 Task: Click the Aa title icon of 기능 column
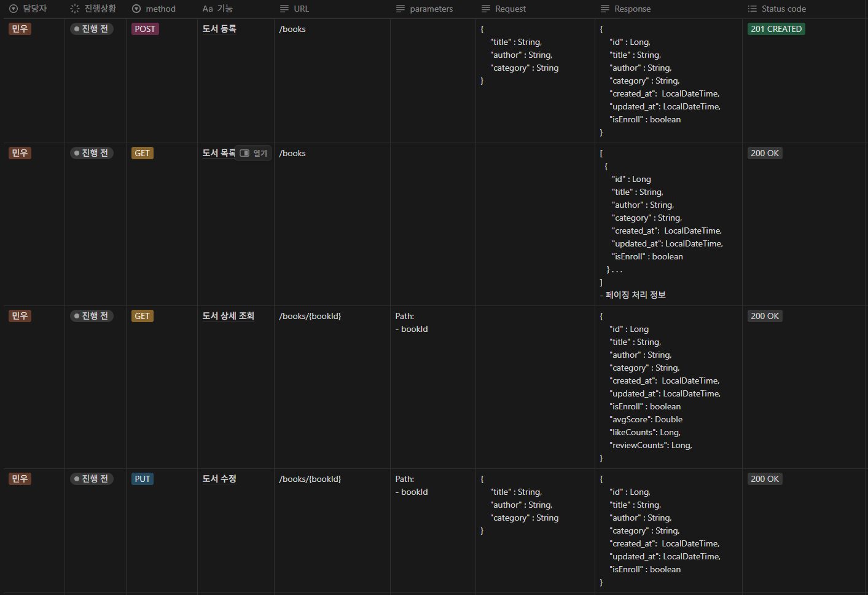[x=208, y=9]
